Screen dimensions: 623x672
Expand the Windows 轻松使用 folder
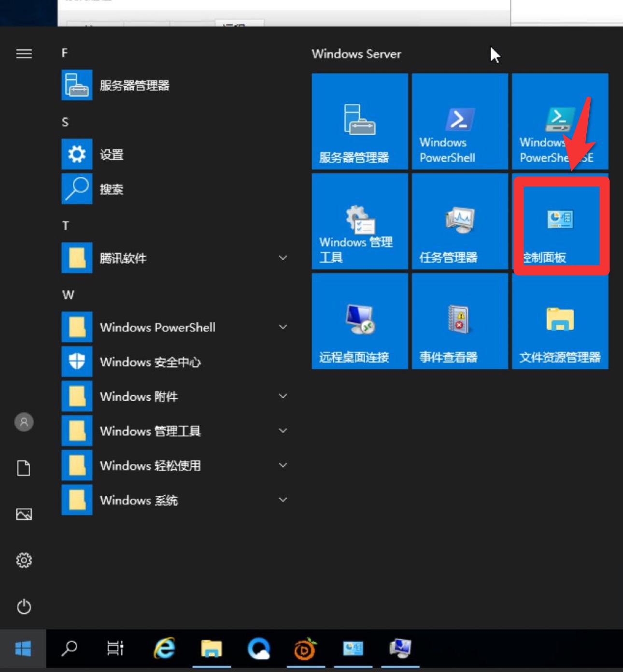[176, 465]
